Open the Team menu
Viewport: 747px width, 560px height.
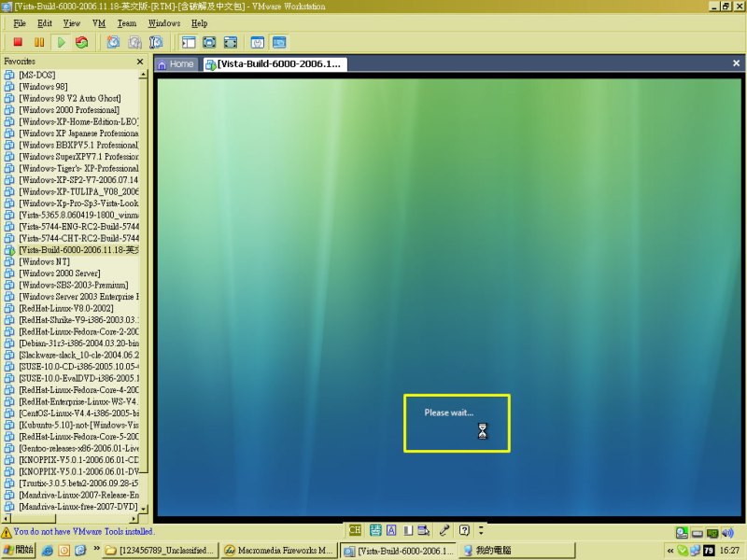click(x=127, y=22)
